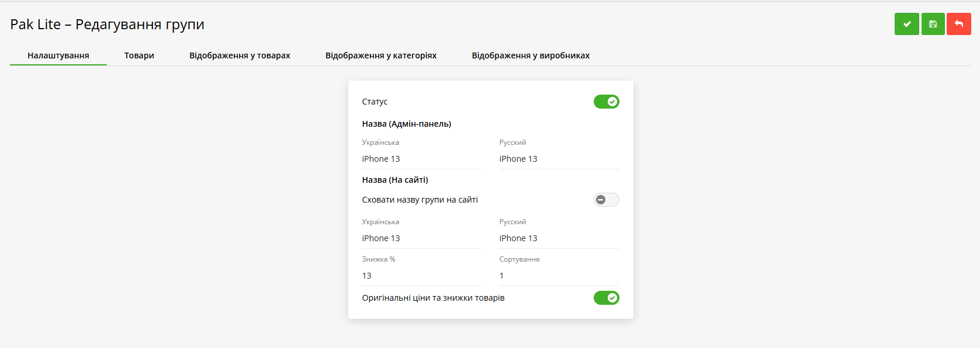This screenshot has width=980, height=348.
Task: Click the Ukrainian admin-panel name field
Action: click(x=421, y=158)
